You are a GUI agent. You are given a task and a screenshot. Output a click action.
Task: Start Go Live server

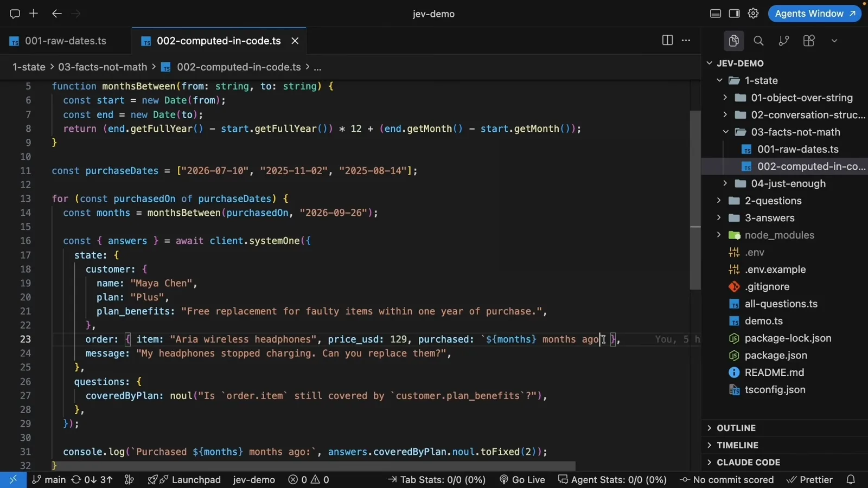pos(522,480)
